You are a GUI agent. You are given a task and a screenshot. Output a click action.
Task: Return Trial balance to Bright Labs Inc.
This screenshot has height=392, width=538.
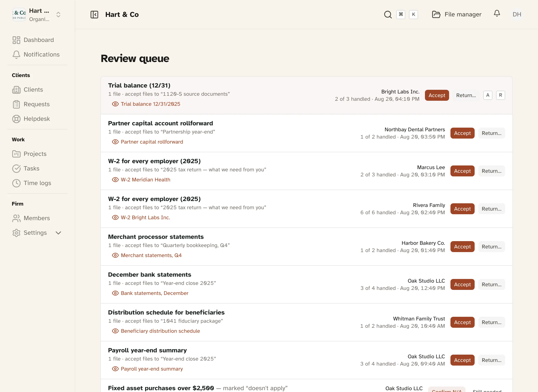tap(466, 95)
